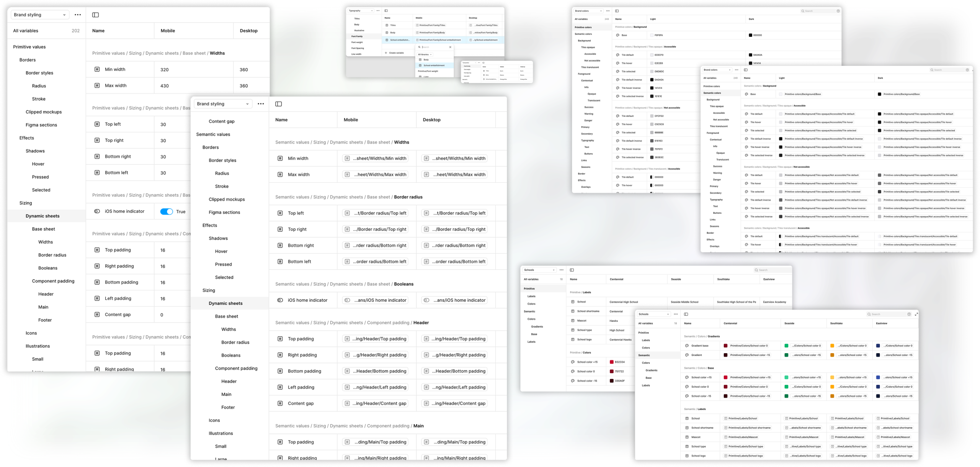Open the All libraries dropdown

[x=425, y=54]
